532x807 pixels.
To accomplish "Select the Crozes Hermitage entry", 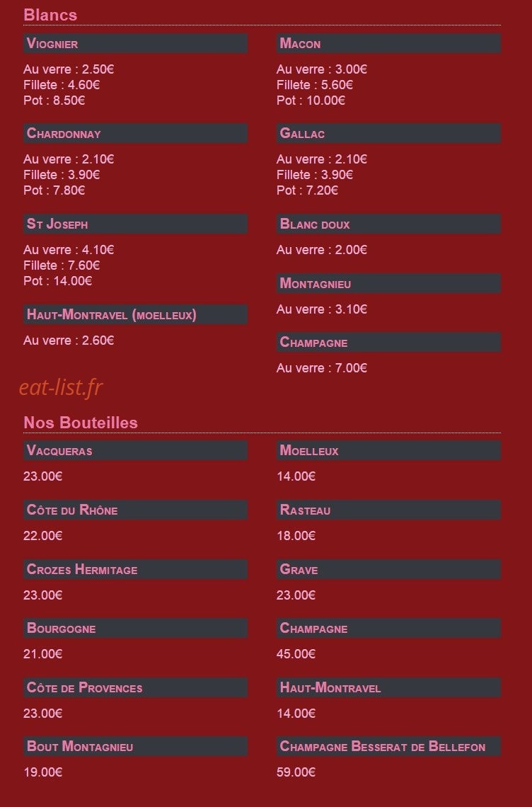I will click(x=135, y=569).
